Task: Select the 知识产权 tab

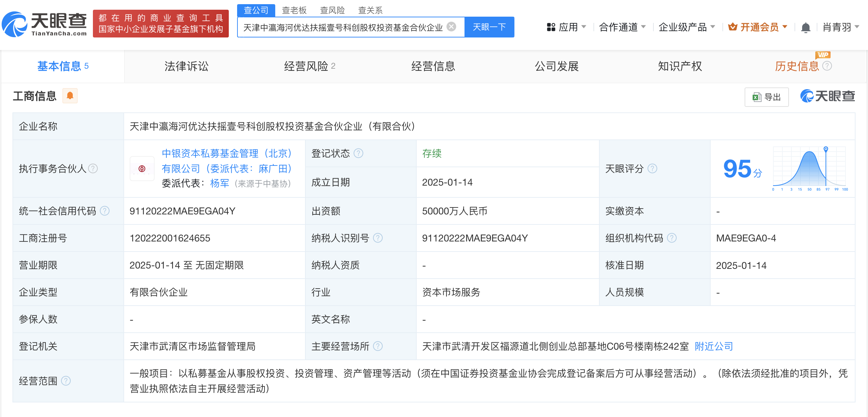Action: point(680,66)
